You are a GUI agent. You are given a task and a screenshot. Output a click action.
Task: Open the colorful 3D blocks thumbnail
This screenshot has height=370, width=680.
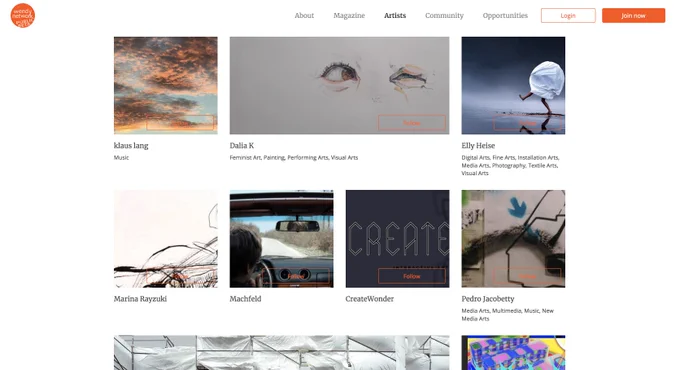click(x=513, y=352)
